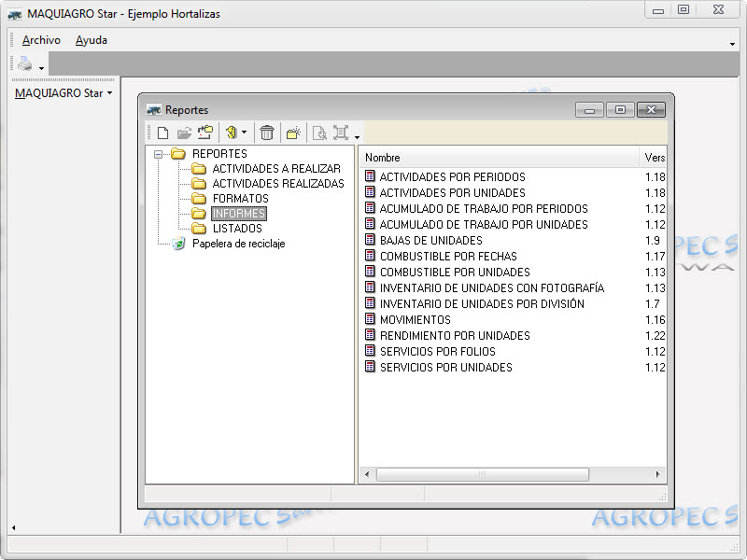Screen dimensions: 747x560
Task: Select BAJAS DE UNIDADES report
Action: [x=431, y=241]
